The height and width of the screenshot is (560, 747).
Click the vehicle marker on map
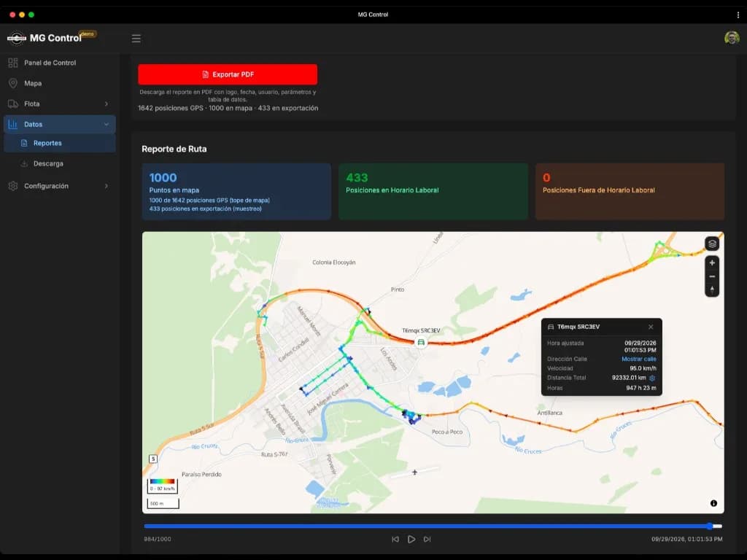421,343
